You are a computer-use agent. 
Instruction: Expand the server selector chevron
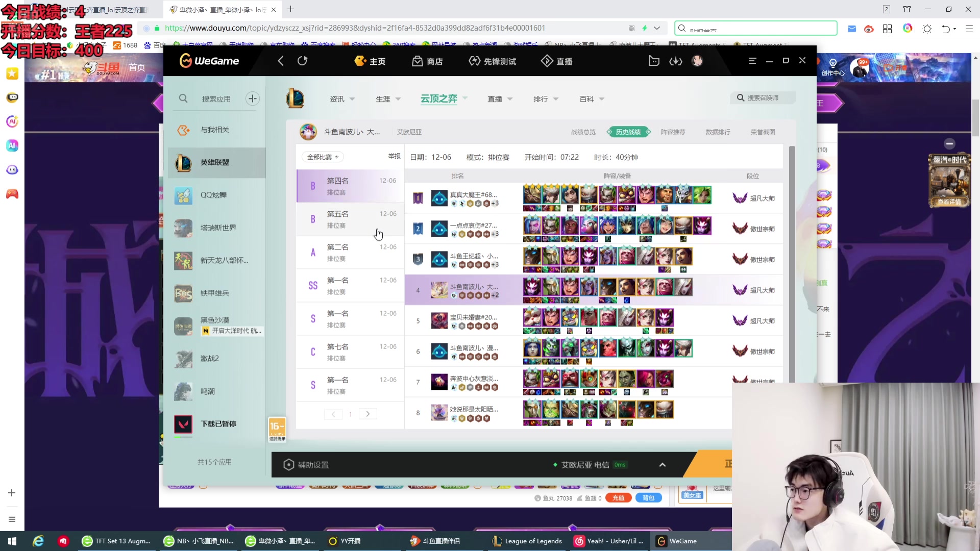[x=663, y=465]
